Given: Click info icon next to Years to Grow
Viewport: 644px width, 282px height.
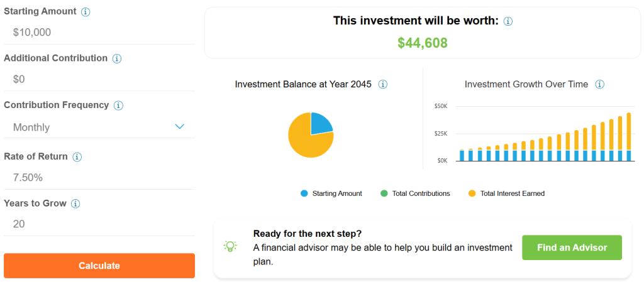Looking at the screenshot, I should point(75,204).
